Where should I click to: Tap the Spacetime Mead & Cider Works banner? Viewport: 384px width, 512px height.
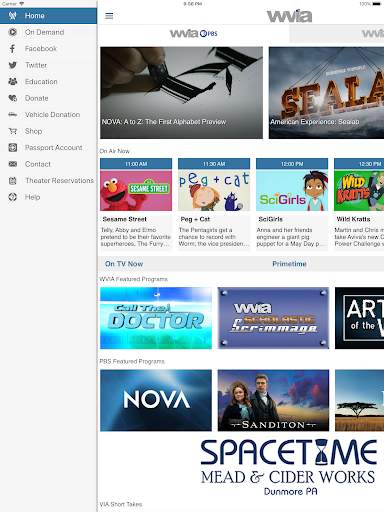(x=289, y=467)
